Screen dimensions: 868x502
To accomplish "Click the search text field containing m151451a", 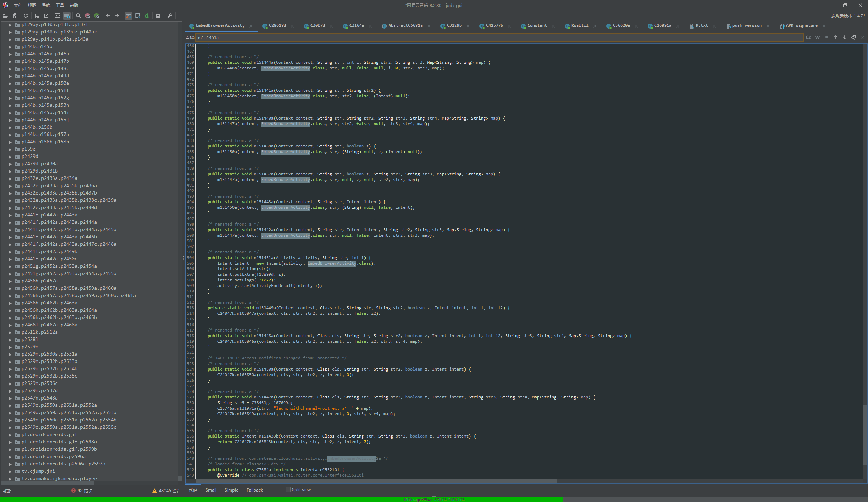I will [499, 37].
